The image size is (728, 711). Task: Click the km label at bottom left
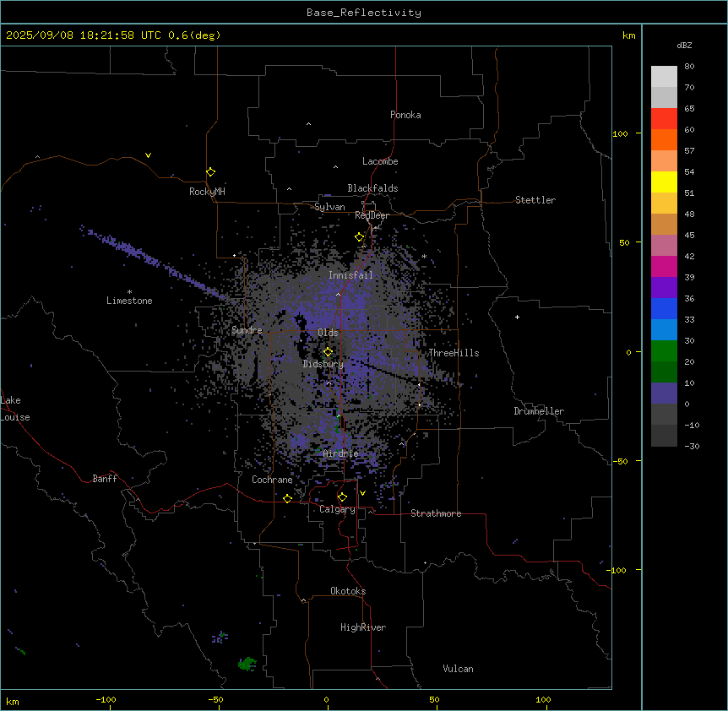[13, 701]
